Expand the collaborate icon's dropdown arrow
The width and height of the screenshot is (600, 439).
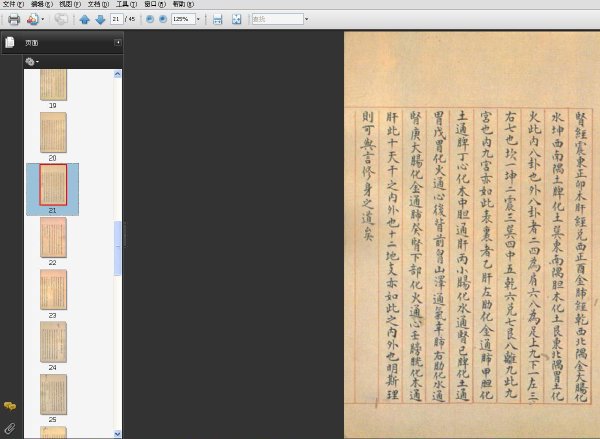point(42,19)
